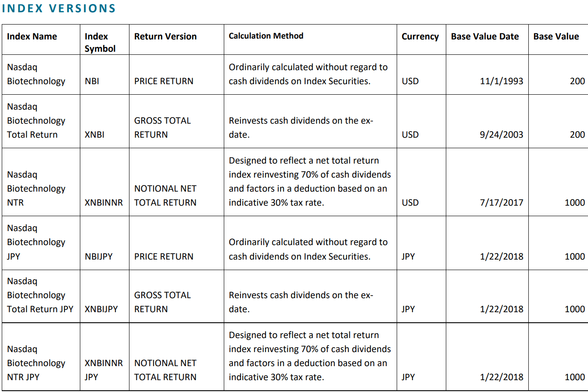Click the Index Symbol column header

[x=100, y=43]
